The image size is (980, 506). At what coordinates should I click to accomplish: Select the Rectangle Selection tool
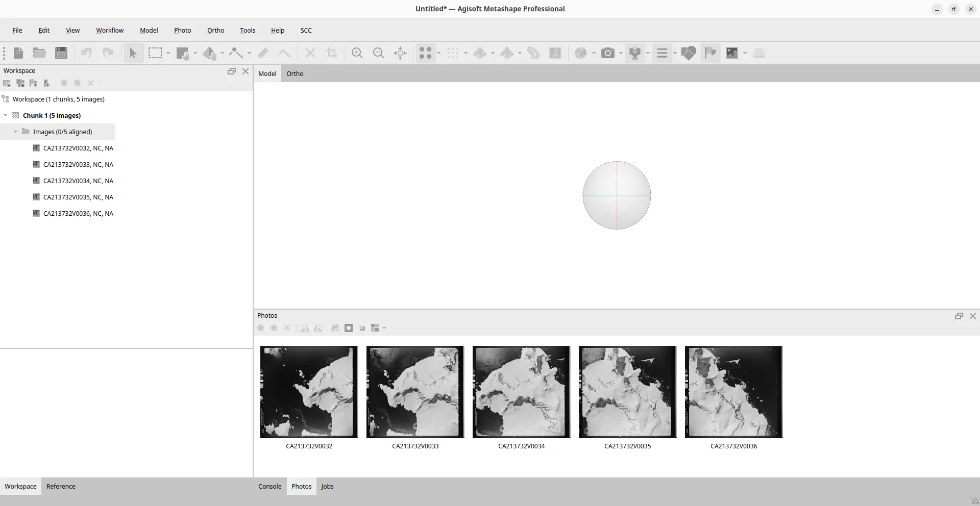point(155,53)
